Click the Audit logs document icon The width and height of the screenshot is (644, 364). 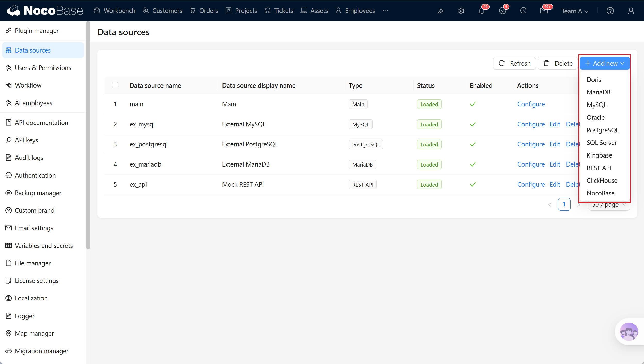coord(8,158)
